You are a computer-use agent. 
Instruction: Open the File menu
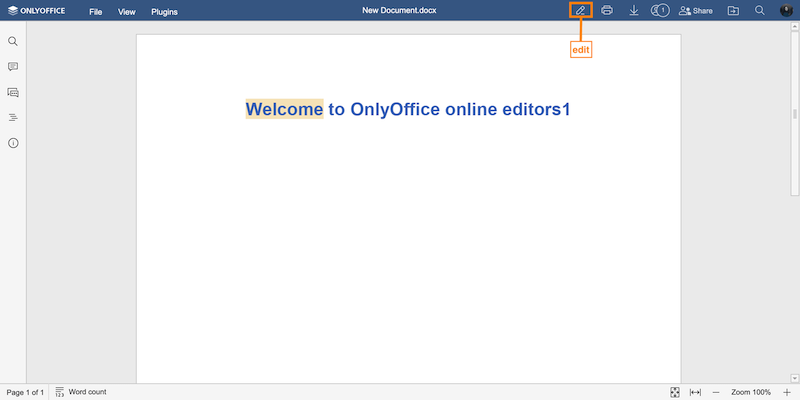click(95, 12)
